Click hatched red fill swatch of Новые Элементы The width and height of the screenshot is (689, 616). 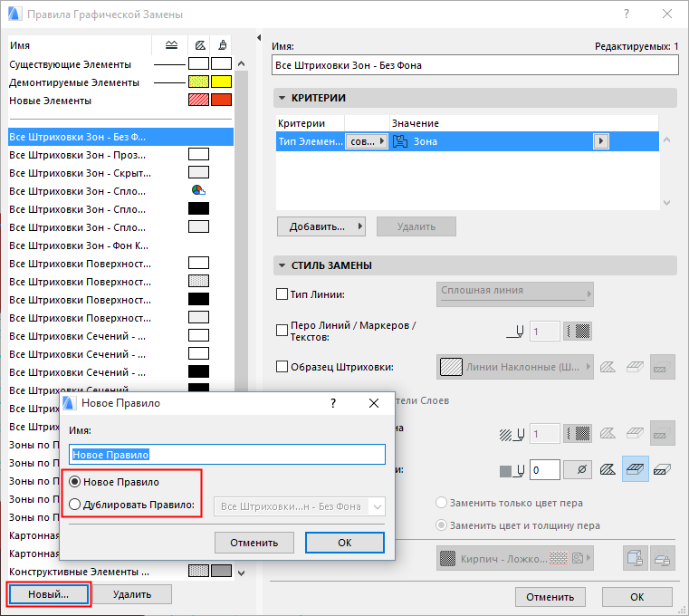pos(198,100)
